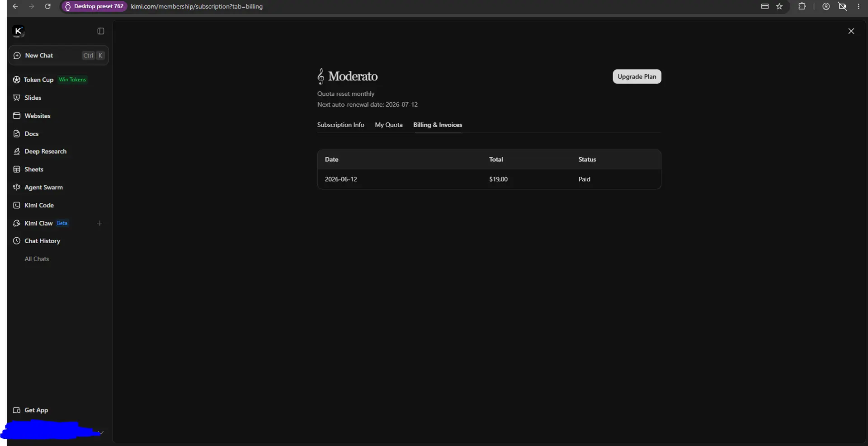Open Token Cup from sidebar
Screen dimensions: 868x446
tap(38, 80)
